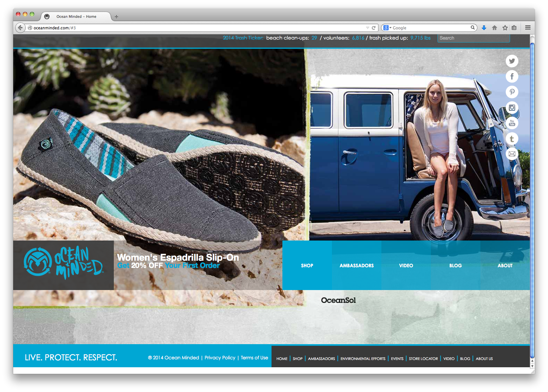548x392 pixels.
Task: Open the ABOUT navigation tile
Action: [x=505, y=265]
